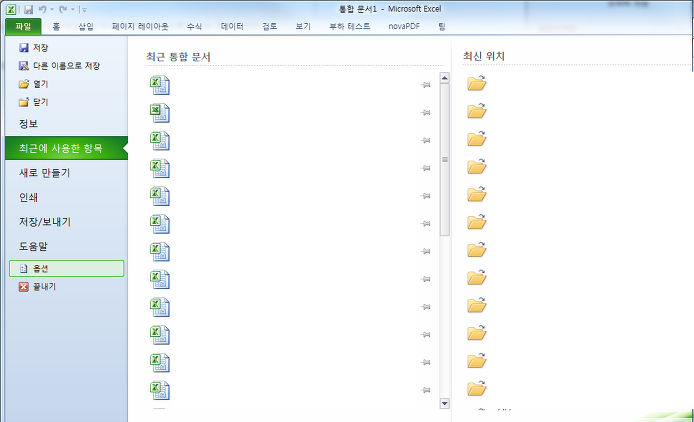Open Excel 옵션

click(66, 268)
